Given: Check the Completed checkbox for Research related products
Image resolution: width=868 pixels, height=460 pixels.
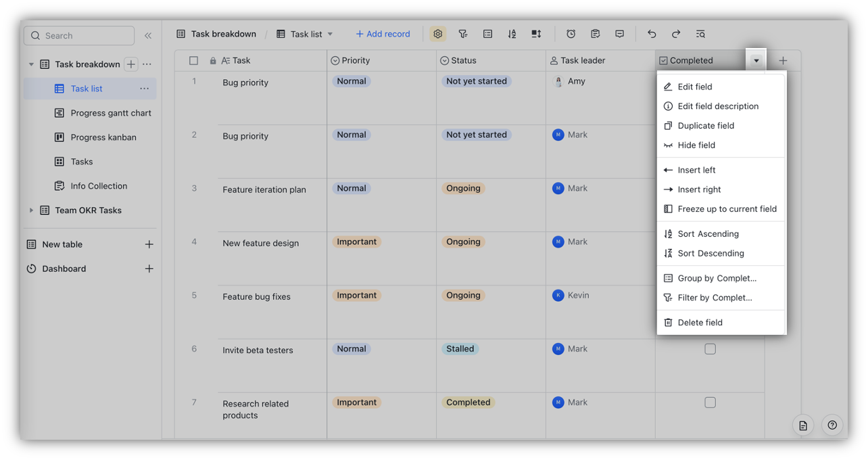Looking at the screenshot, I should coord(710,402).
